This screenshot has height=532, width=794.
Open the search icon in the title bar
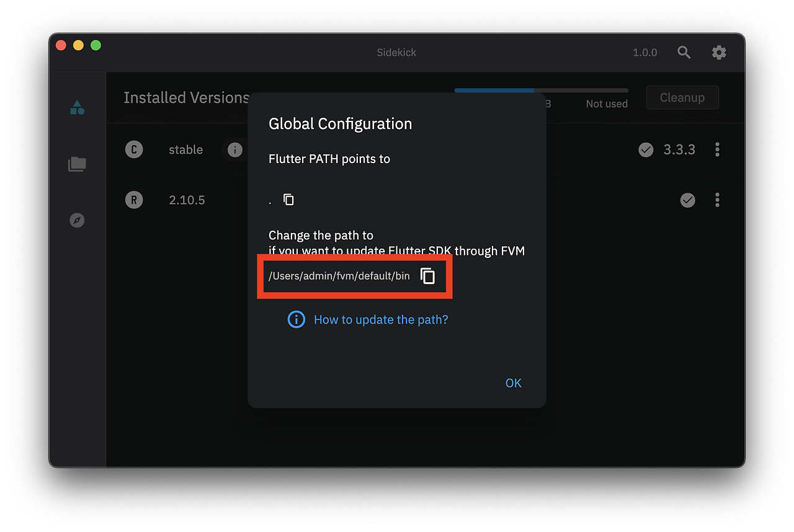click(x=684, y=53)
